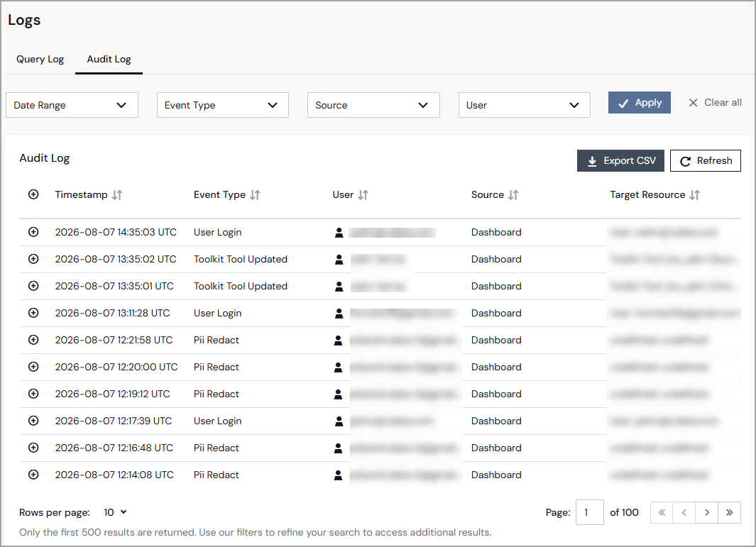Click Toolkit Tool Updated in 13:35:01 row

[x=241, y=287]
